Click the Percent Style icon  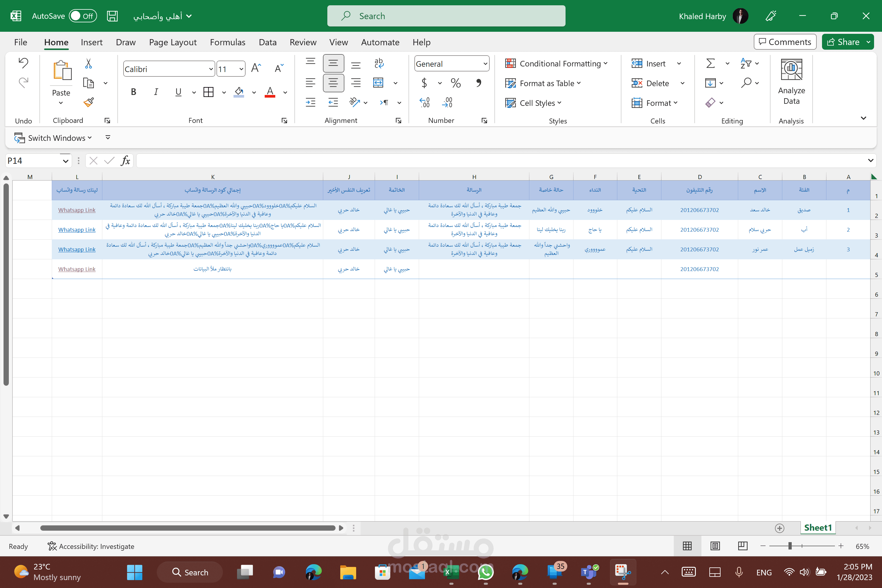click(456, 83)
